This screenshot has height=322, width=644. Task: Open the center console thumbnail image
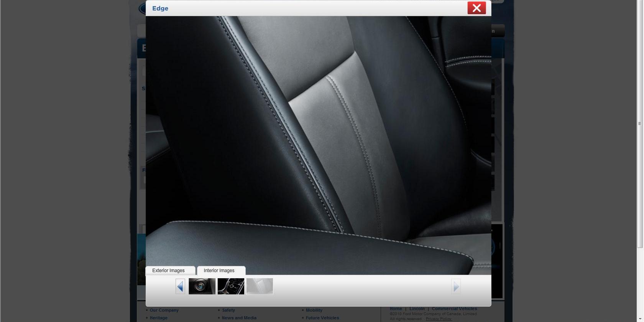coord(231,287)
